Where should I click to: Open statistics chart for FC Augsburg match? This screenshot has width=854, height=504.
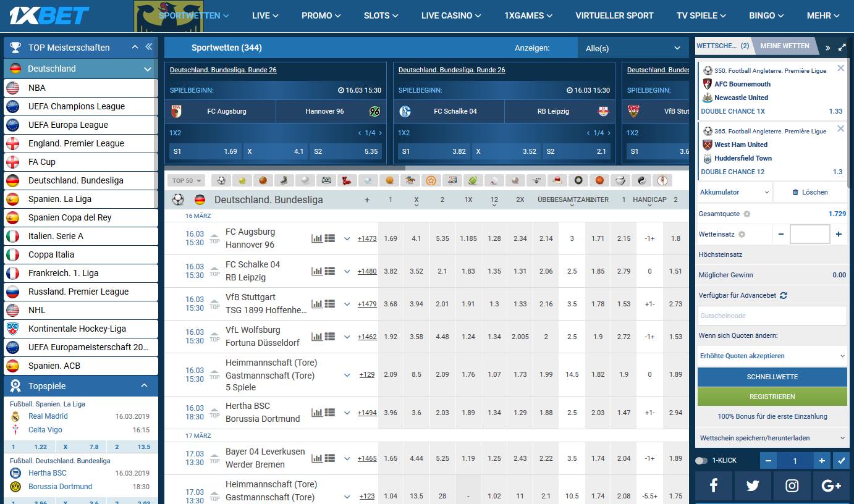(317, 238)
